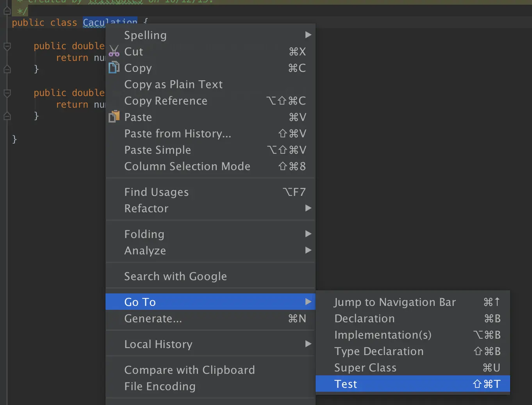Screen dimensions: 532x405
Task: Click the Copy documents icon
Action: (x=114, y=67)
